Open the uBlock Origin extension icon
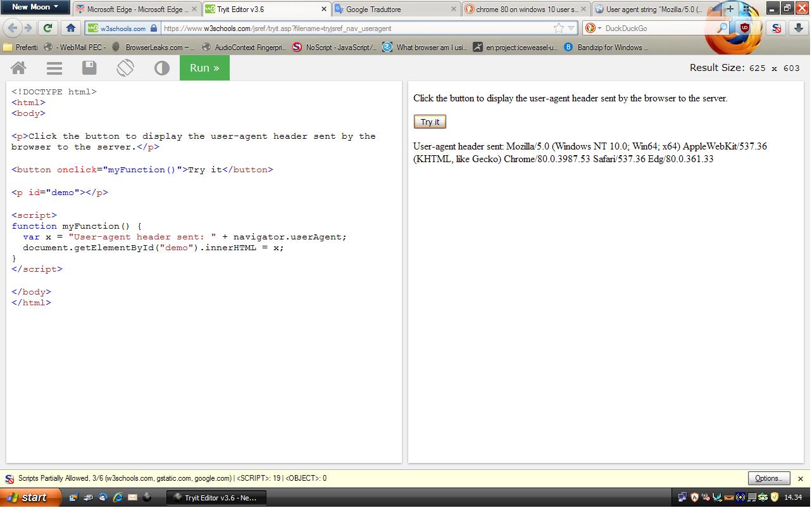812x508 pixels. coord(745,28)
